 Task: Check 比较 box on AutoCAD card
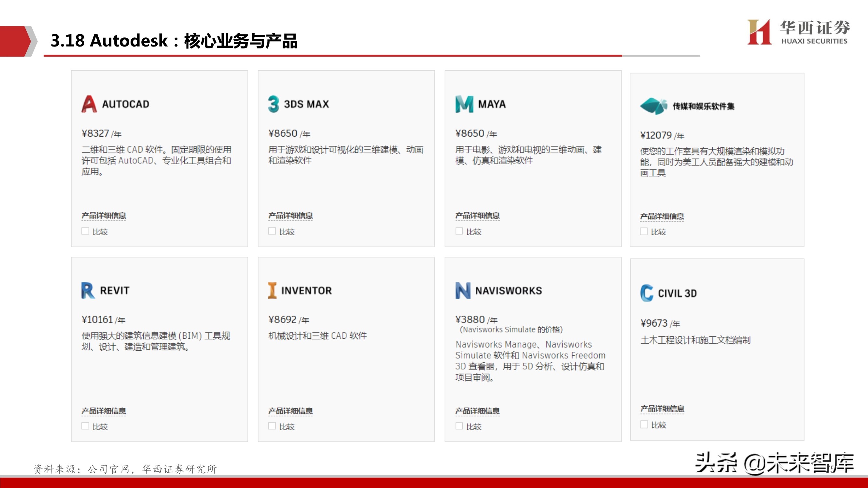(85, 231)
